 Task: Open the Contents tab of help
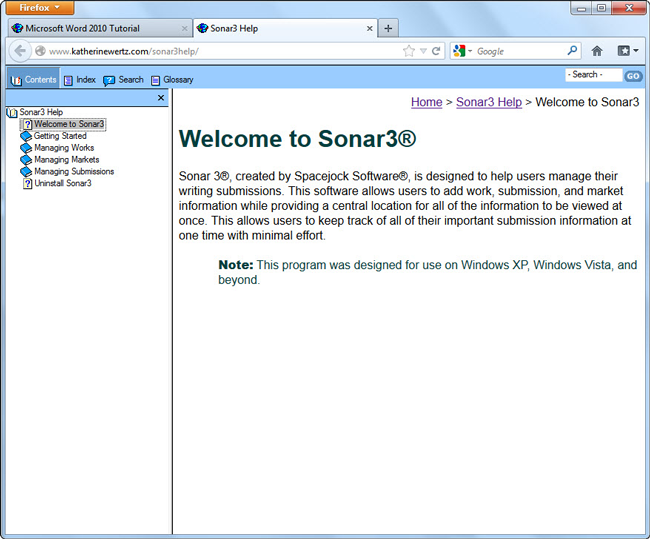(x=33, y=80)
